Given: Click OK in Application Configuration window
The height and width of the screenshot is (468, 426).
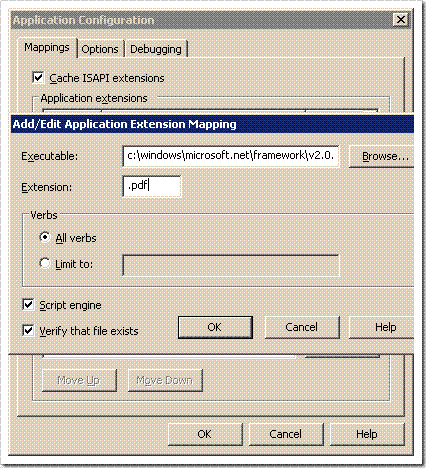Looking at the screenshot, I should (x=205, y=434).
